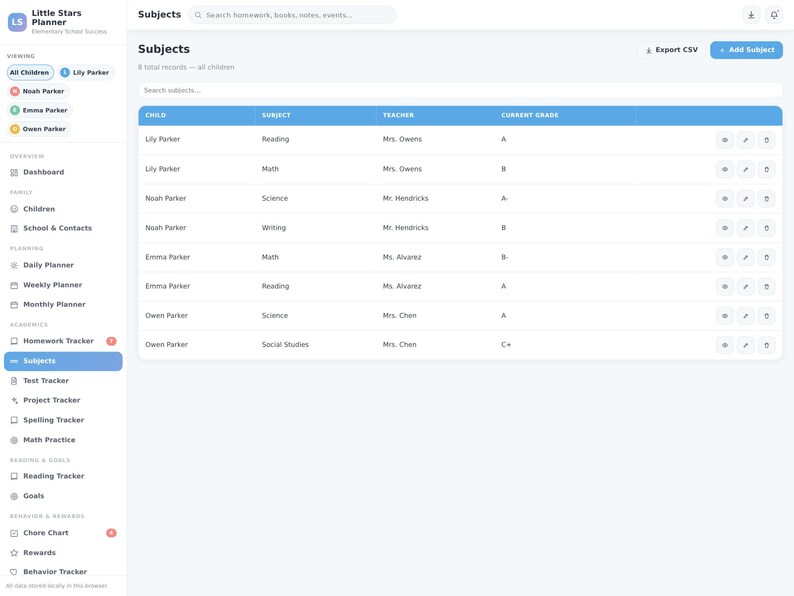The width and height of the screenshot is (794, 596).
Task: Open Goals page
Action: coord(63,496)
